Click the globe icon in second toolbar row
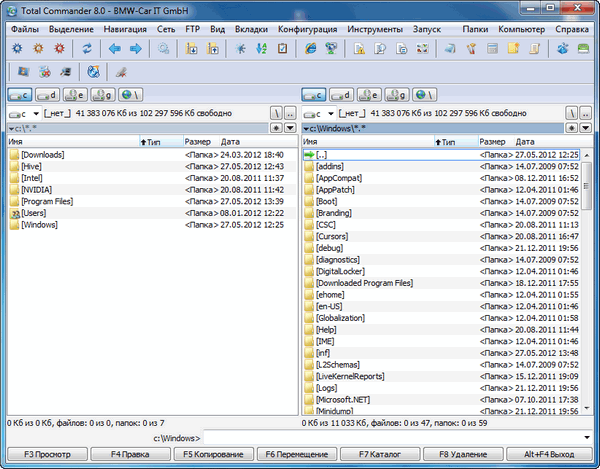600x469 pixels. [x=93, y=72]
